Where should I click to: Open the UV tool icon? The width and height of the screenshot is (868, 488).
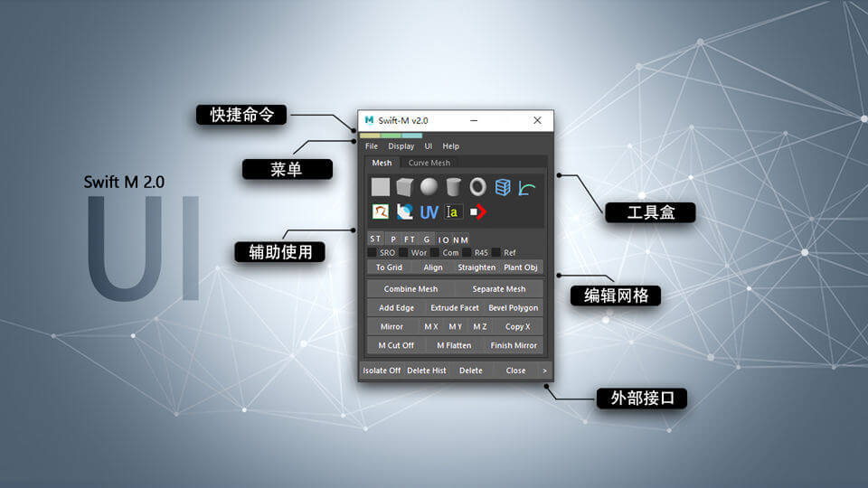tap(429, 211)
